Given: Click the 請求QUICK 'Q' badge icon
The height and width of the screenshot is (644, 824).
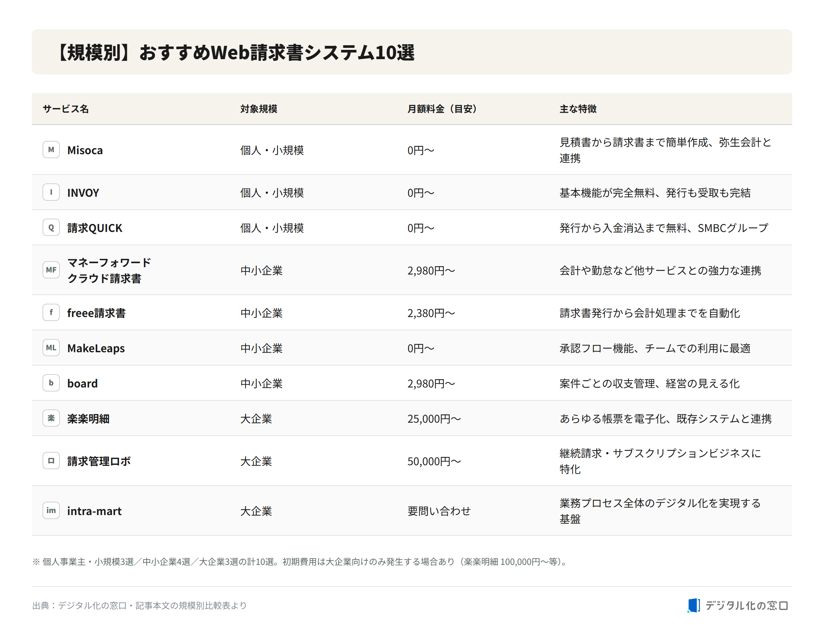Looking at the screenshot, I should (x=51, y=228).
